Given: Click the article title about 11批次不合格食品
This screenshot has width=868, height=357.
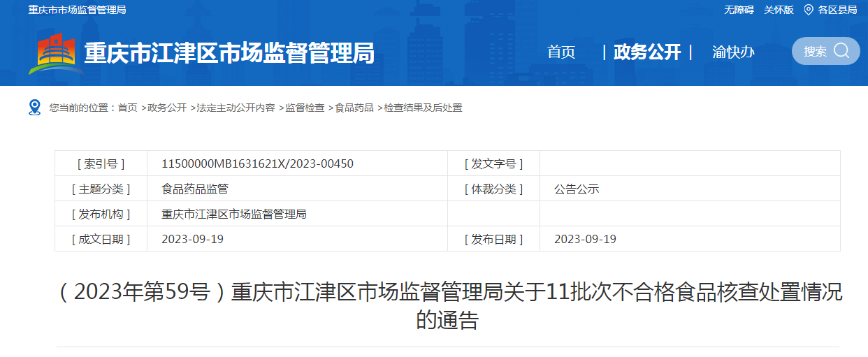Looking at the screenshot, I should click(x=447, y=306).
